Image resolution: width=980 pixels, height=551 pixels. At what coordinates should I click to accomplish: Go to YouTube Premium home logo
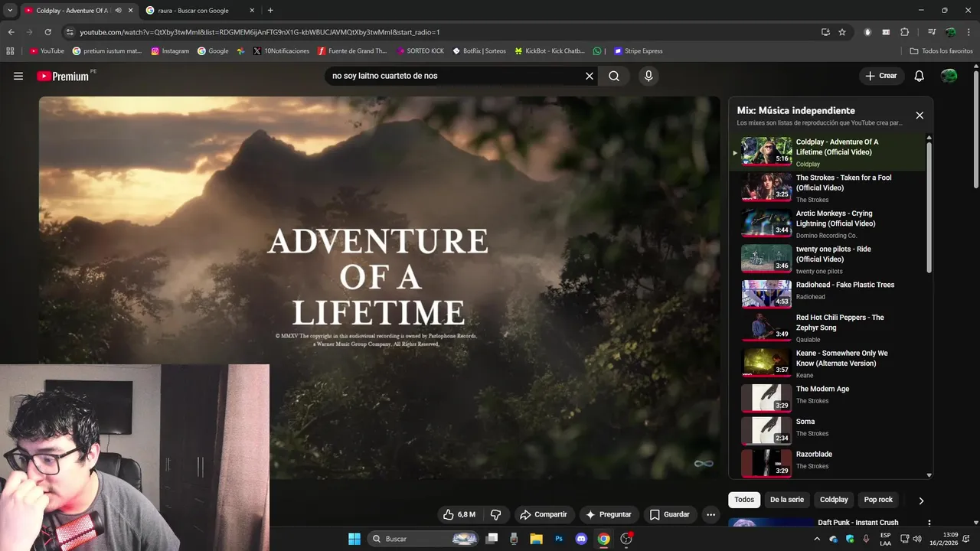click(x=63, y=76)
